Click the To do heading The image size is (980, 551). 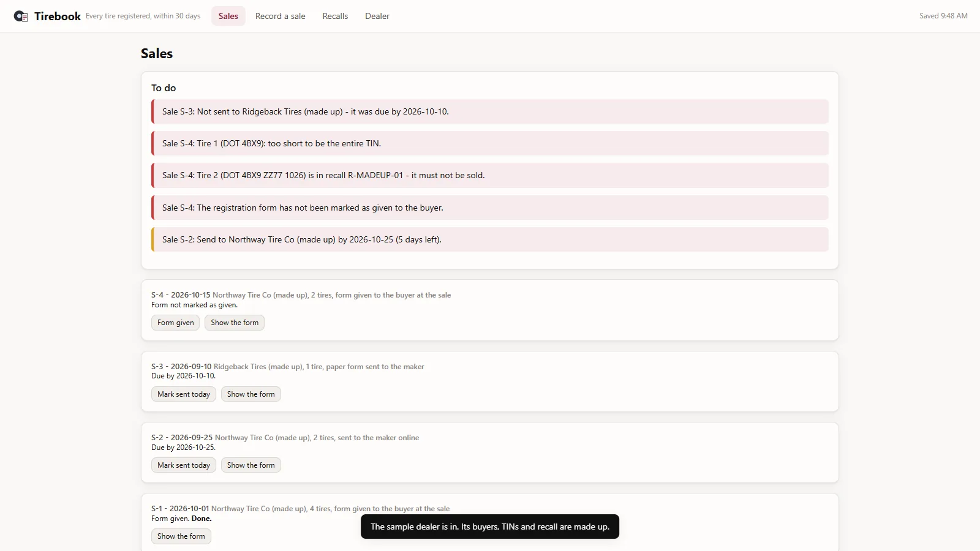164,88
